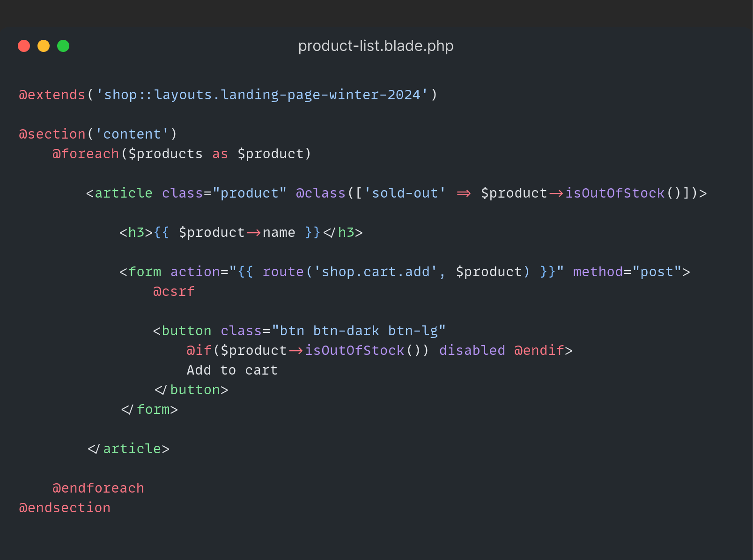Click the closing article tag
The height and width of the screenshot is (560, 753).
click(128, 449)
